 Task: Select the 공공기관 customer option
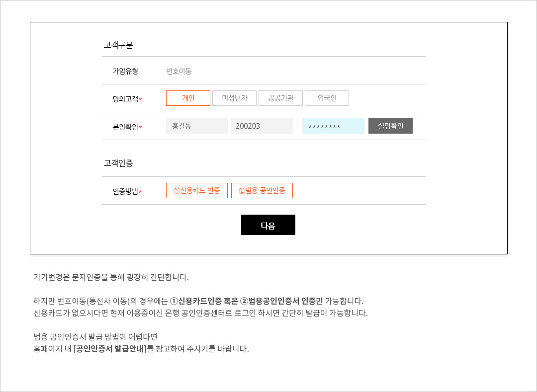[280, 98]
